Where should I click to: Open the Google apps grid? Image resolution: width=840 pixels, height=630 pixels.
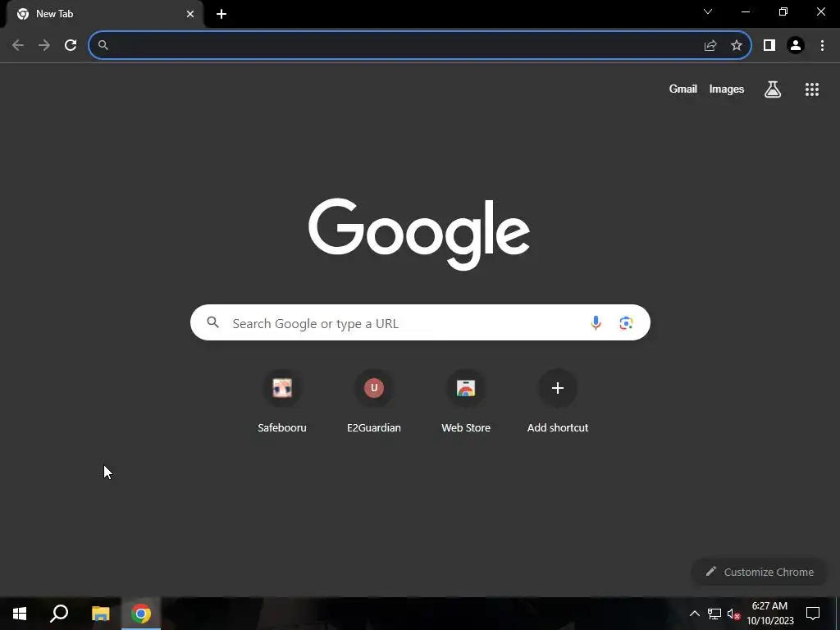pos(812,89)
